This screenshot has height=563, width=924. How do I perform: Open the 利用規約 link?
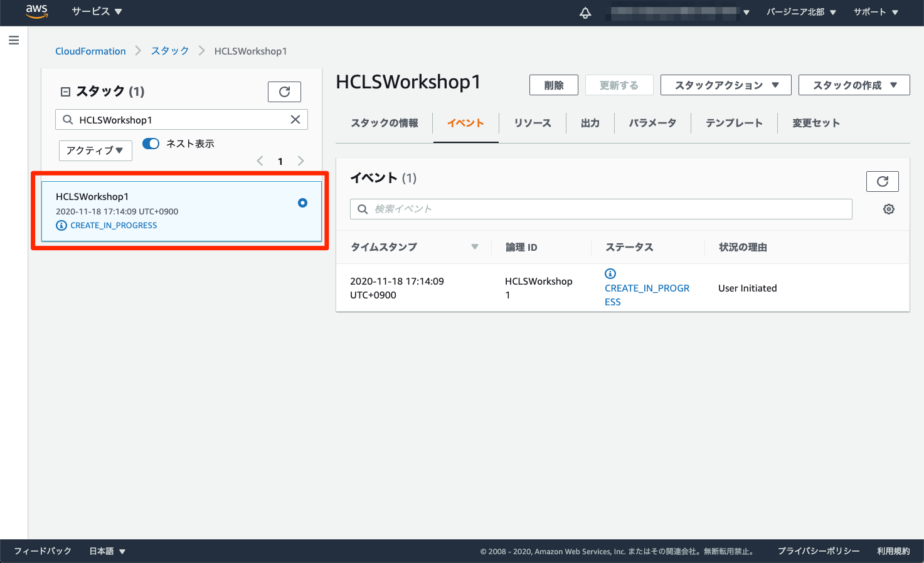coord(893,551)
